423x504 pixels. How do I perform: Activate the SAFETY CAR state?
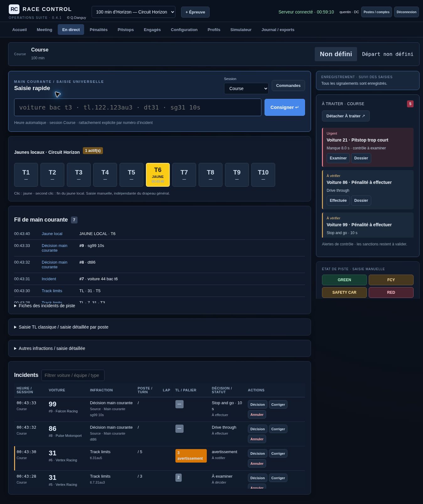pos(344,292)
